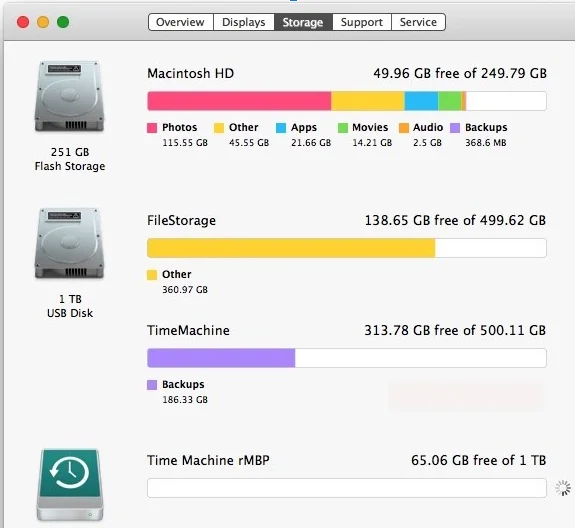Screen dimensions: 575x528
Task: Click "65.06 GB free of 1 TB"
Action: coord(479,460)
